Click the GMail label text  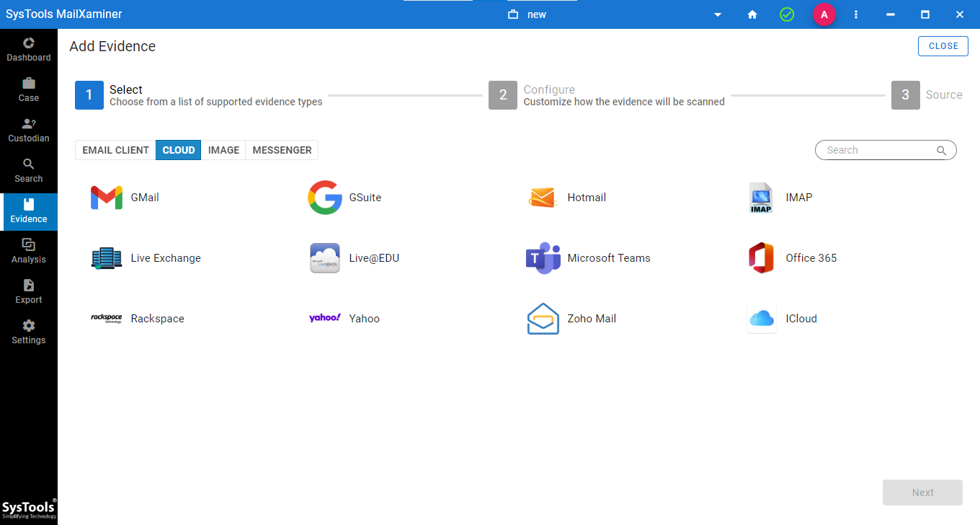point(145,198)
